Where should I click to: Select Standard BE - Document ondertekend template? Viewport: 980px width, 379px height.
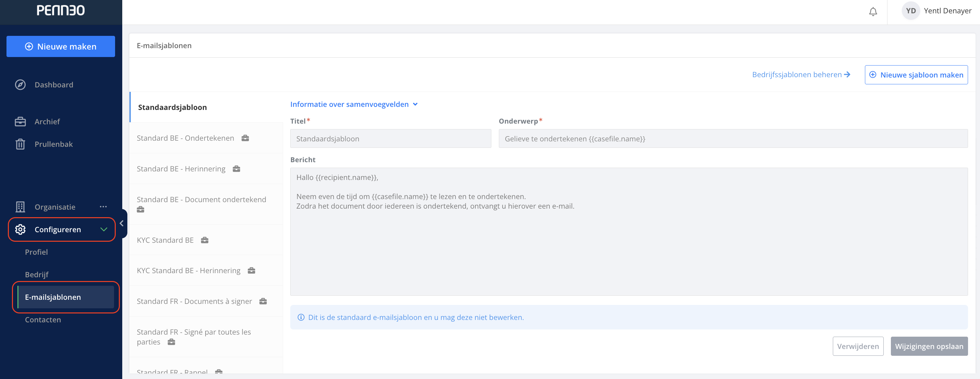click(x=206, y=204)
